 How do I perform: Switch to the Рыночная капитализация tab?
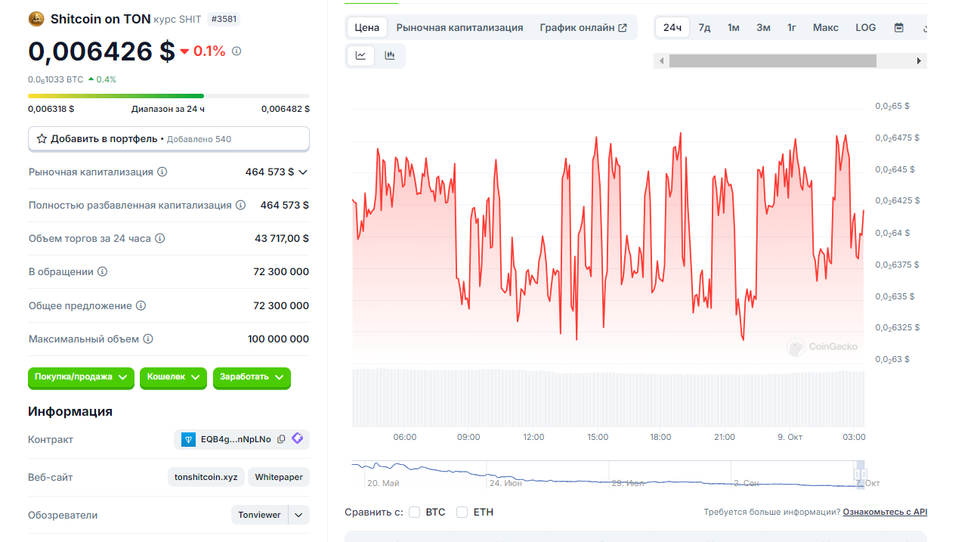tap(459, 28)
